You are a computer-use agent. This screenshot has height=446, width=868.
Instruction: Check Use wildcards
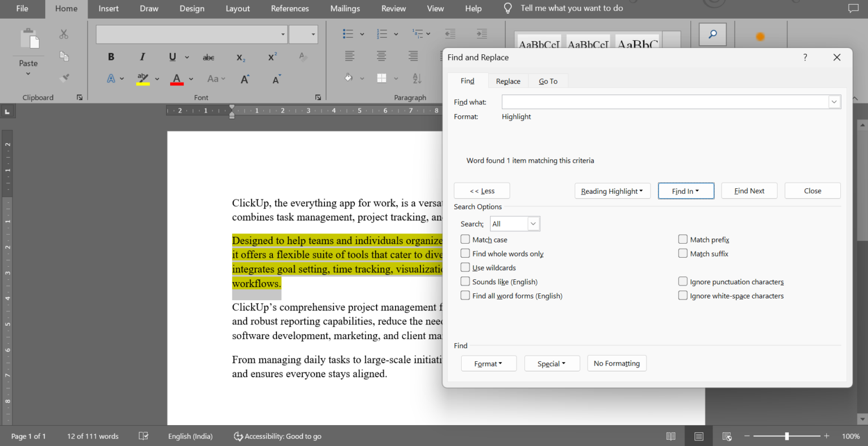(465, 267)
